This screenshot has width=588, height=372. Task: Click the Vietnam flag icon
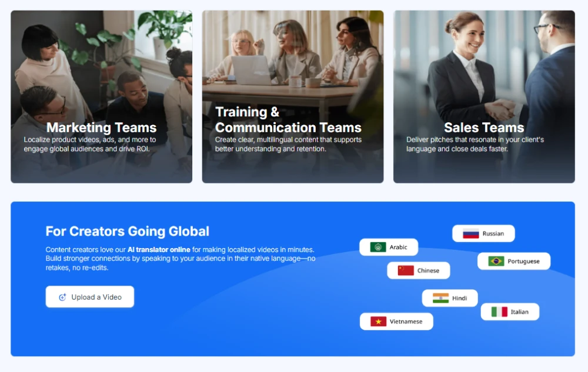coord(378,321)
